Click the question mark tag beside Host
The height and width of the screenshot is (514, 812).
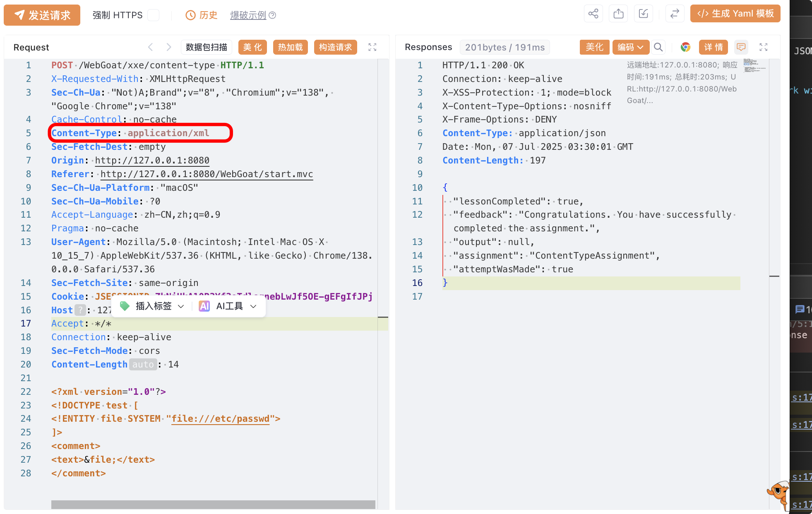[x=80, y=310]
